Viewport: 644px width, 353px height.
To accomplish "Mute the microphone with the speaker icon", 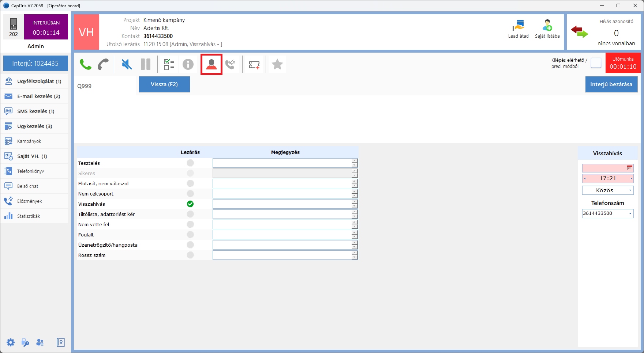I will (x=127, y=65).
